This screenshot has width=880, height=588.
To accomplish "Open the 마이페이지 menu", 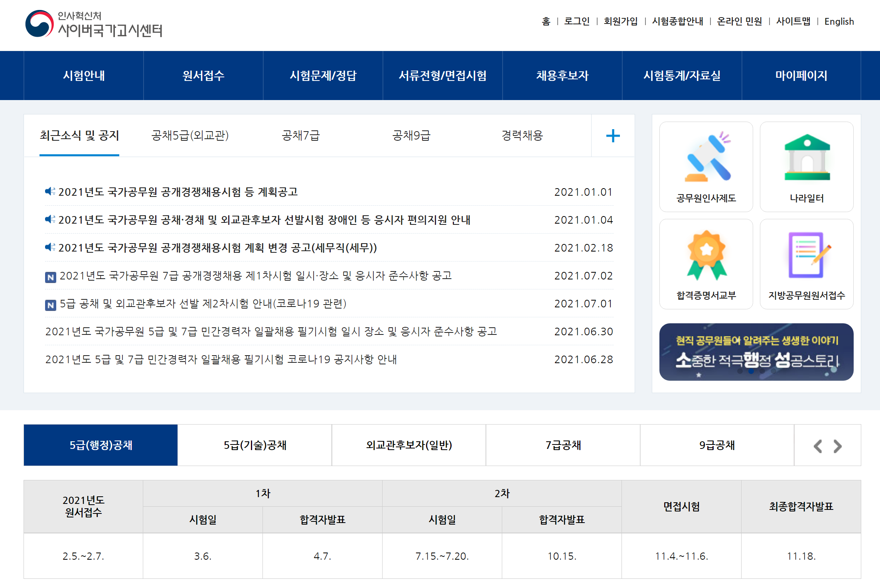I will (801, 76).
